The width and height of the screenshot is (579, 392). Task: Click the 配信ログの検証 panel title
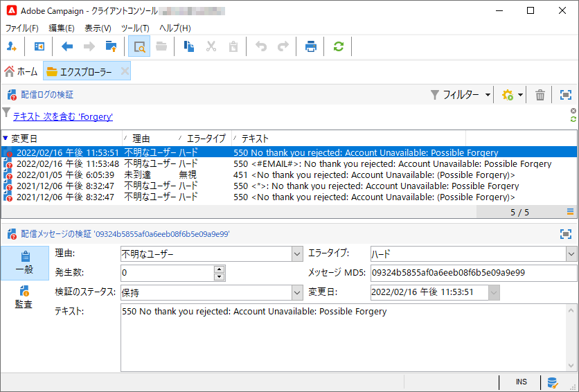[x=47, y=95]
